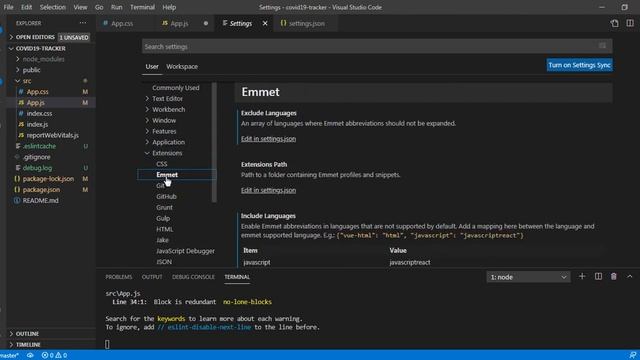Open View menu
This screenshot has height=360, width=640.
[x=80, y=7]
